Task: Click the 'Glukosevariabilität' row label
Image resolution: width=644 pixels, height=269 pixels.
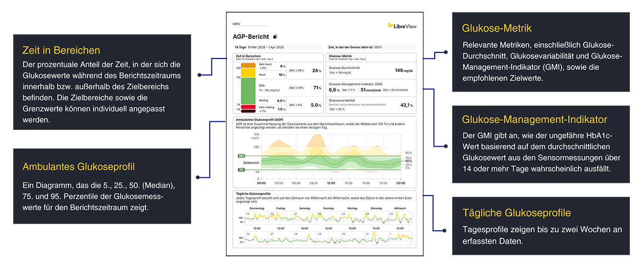Action: click(x=342, y=100)
